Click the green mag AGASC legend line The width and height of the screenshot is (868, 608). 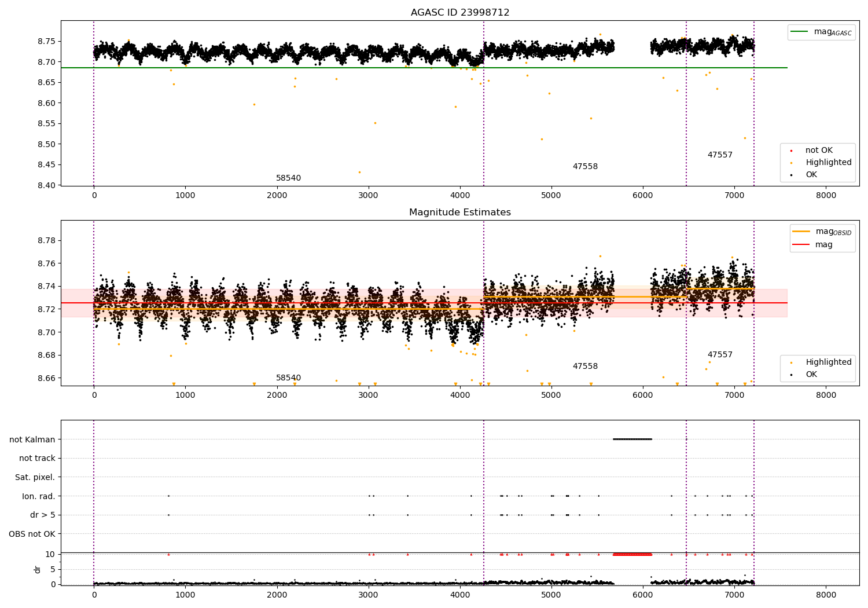pos(800,32)
